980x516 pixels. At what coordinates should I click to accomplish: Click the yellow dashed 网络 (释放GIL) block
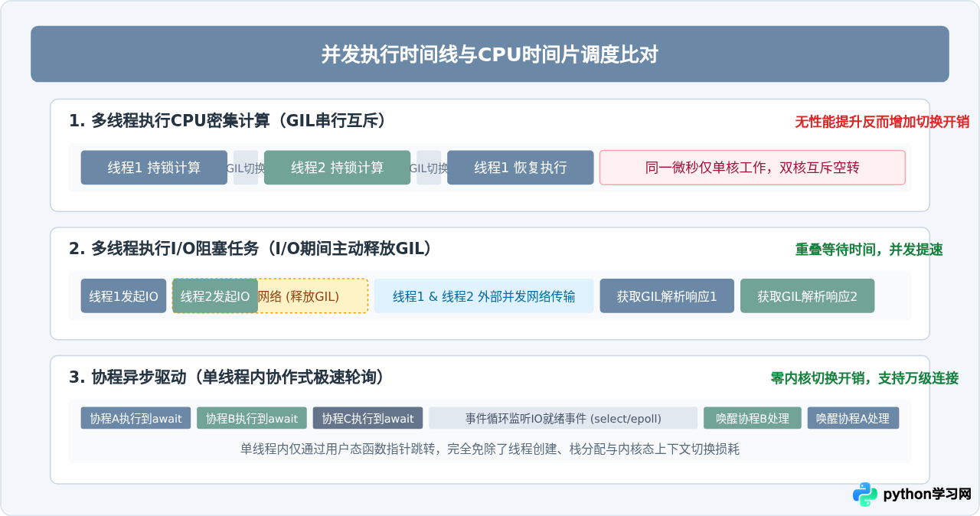[313, 296]
